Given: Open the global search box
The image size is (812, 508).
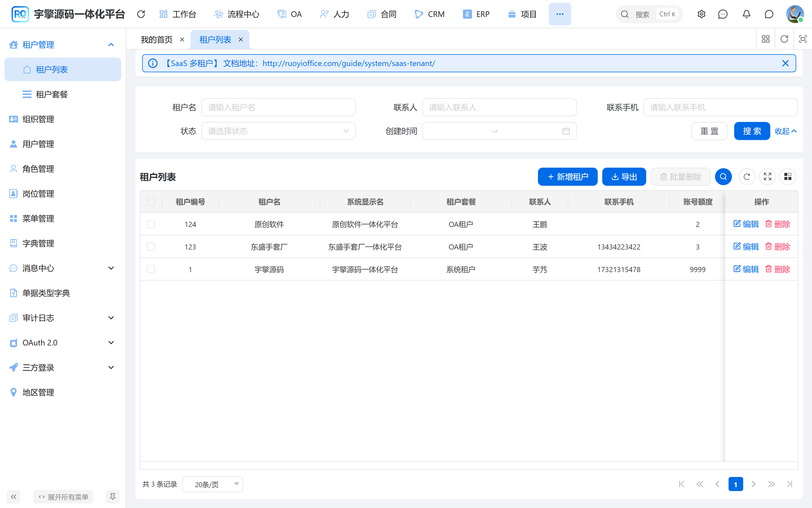Looking at the screenshot, I should click(649, 14).
